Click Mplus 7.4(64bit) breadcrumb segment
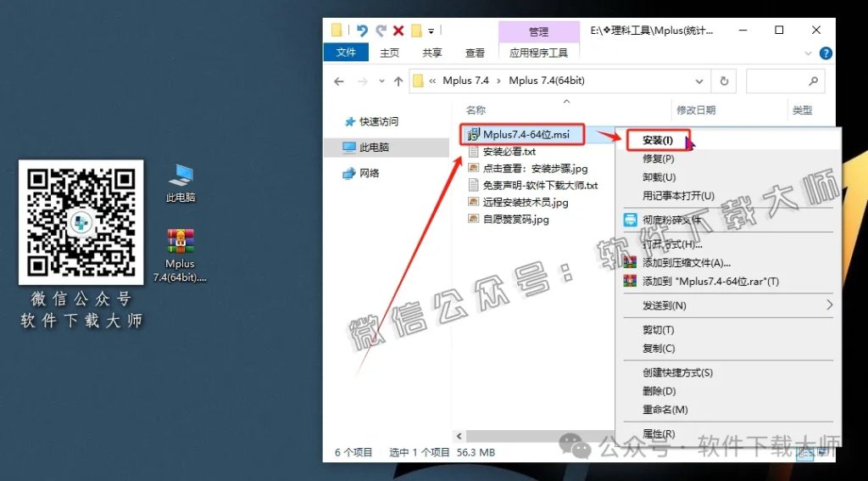 tap(547, 81)
